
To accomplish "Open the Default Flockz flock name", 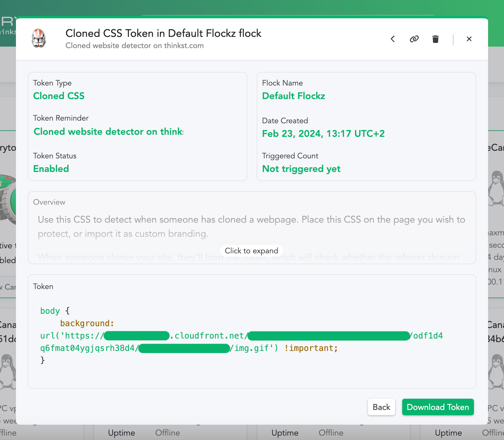I will click(x=293, y=96).
